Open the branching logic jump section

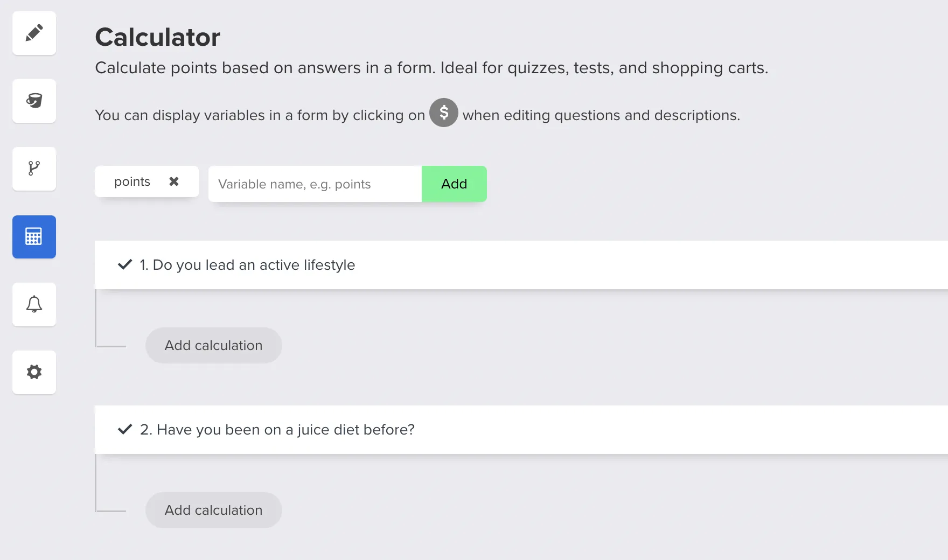pos(34,169)
